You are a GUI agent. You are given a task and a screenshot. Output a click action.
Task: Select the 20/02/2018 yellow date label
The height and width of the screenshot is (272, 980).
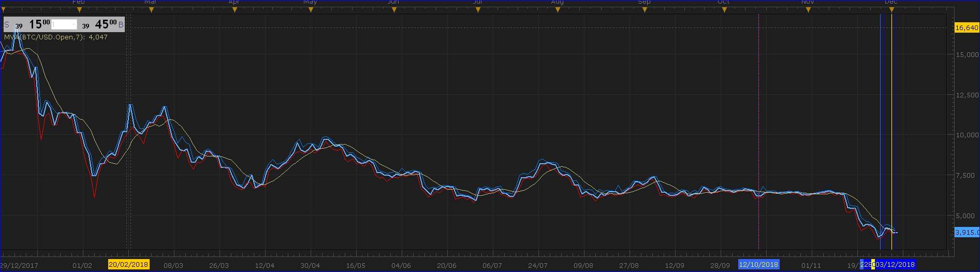128,265
